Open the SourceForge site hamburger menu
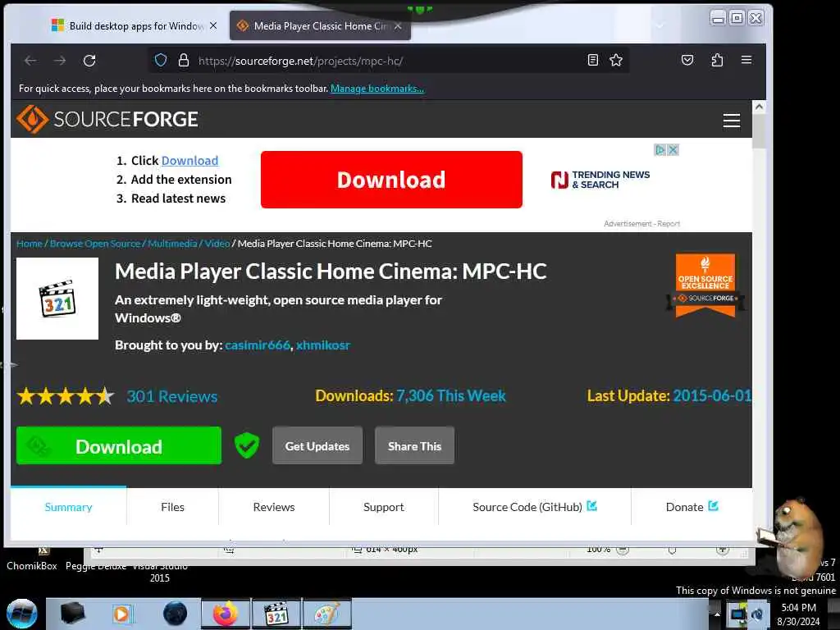This screenshot has height=630, width=840. click(731, 120)
